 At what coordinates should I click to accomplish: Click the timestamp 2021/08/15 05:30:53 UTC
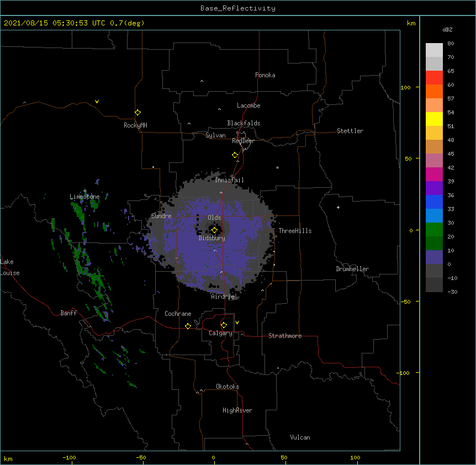[55, 23]
